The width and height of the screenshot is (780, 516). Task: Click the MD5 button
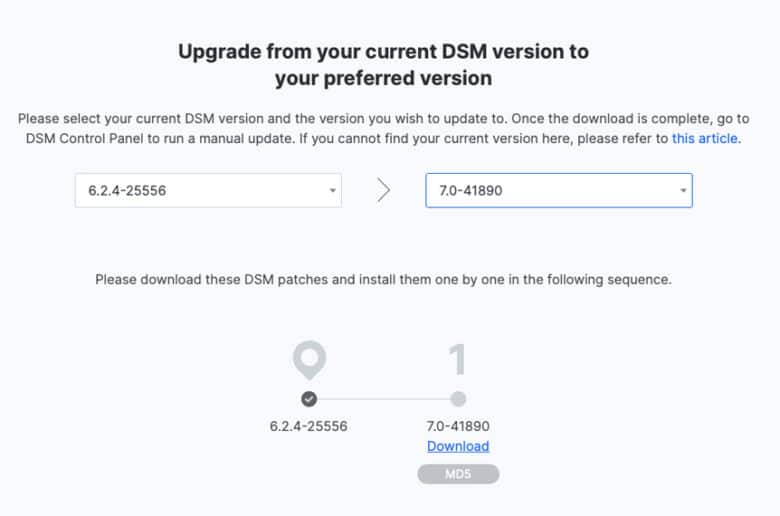tap(458, 474)
